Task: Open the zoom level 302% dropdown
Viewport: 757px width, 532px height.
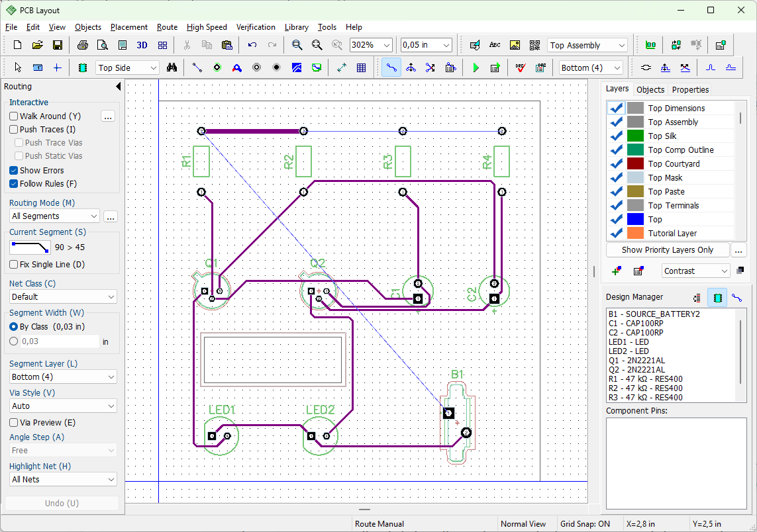Action: coord(371,45)
